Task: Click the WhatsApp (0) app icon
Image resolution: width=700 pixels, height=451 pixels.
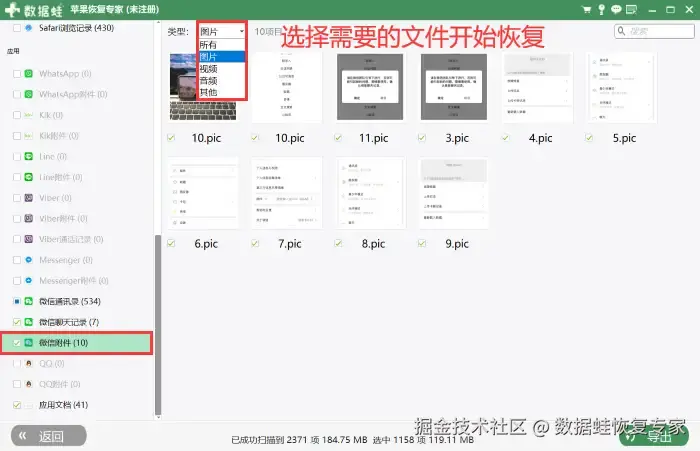Action: click(x=29, y=74)
